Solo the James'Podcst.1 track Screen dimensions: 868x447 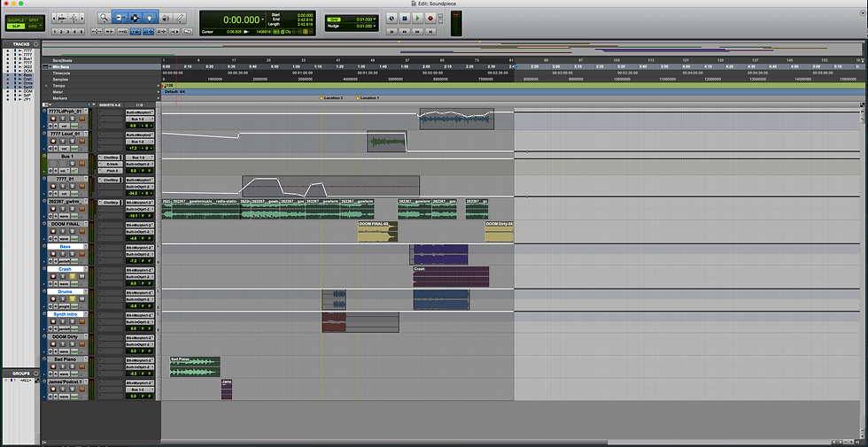72,389
